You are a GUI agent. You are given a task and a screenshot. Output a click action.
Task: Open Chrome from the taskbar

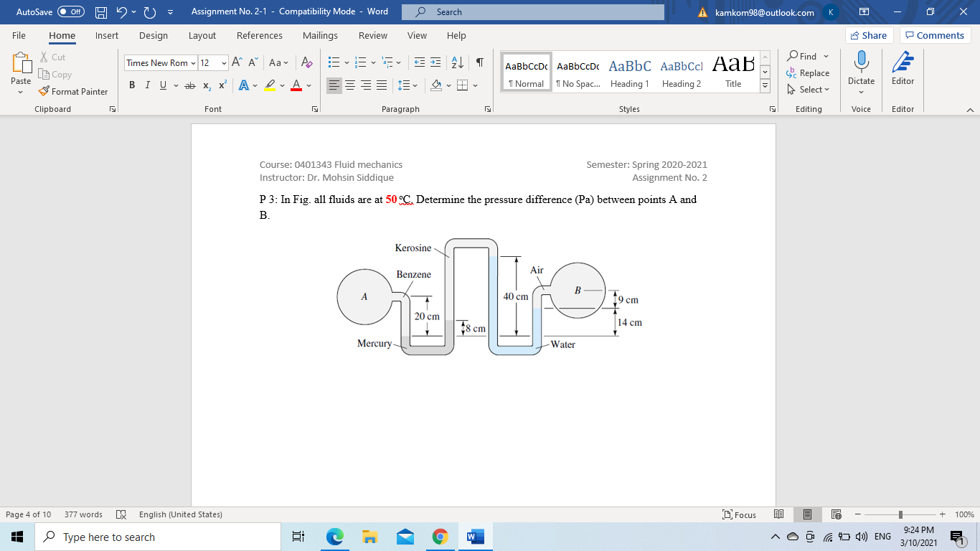pyautogui.click(x=440, y=536)
